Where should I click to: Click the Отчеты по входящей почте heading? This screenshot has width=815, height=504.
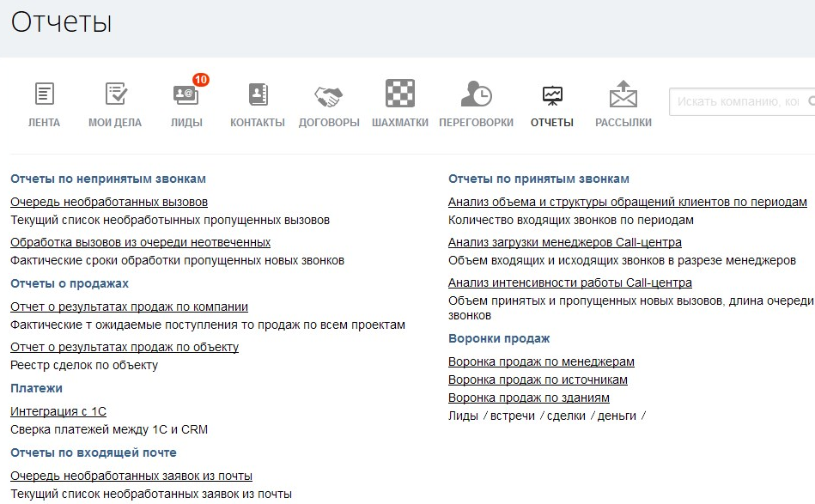click(x=94, y=453)
